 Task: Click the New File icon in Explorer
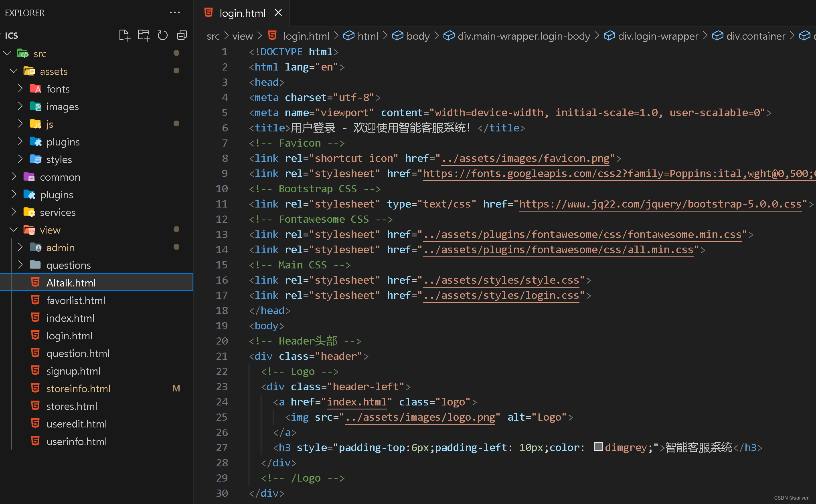pyautogui.click(x=125, y=36)
